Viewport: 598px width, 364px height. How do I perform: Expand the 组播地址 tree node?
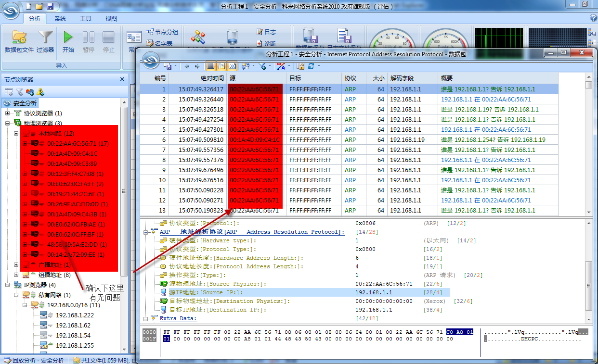tap(16, 275)
